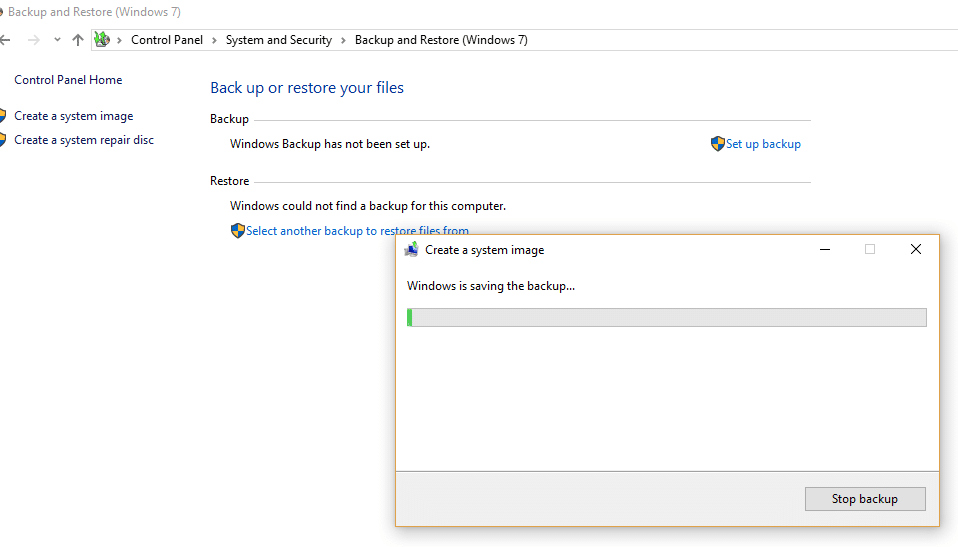Click Create a system repair disc link
The width and height of the screenshot is (958, 547).
(84, 140)
